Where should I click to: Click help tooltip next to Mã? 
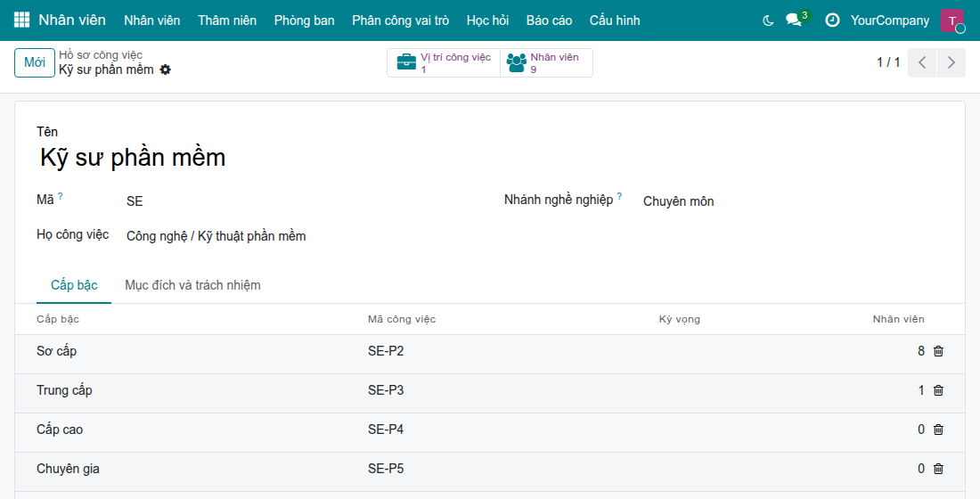(60, 196)
